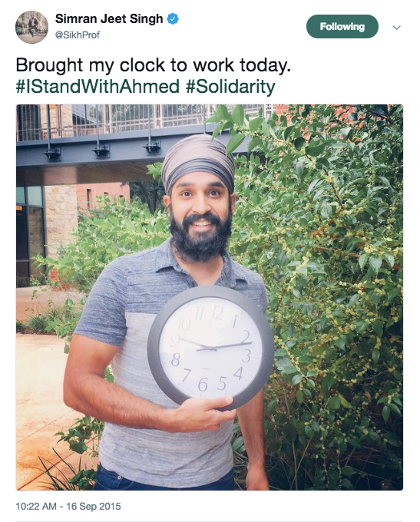This screenshot has width=420, height=522.
Task: Open the #IStandWithAhmed hashtag
Action: point(98,86)
